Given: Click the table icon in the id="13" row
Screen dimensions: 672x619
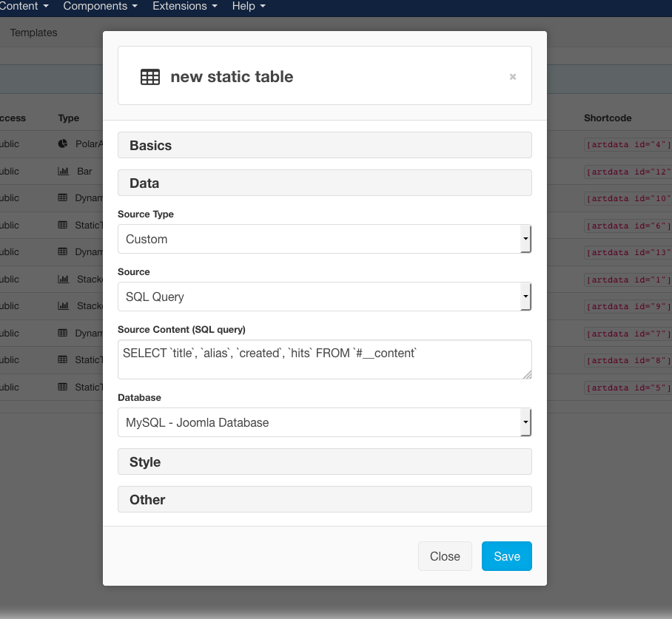Looking at the screenshot, I should [63, 252].
